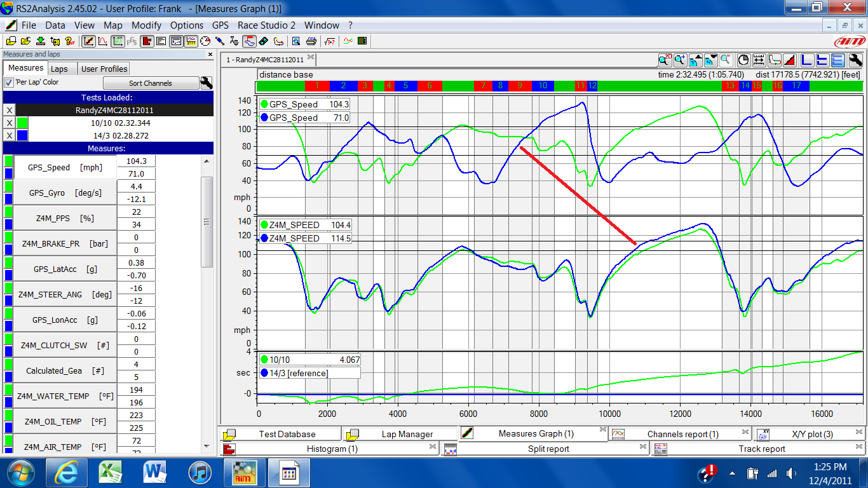868x488 pixels.
Task: Click the green XY scatter plot icon
Action: coord(118,41)
